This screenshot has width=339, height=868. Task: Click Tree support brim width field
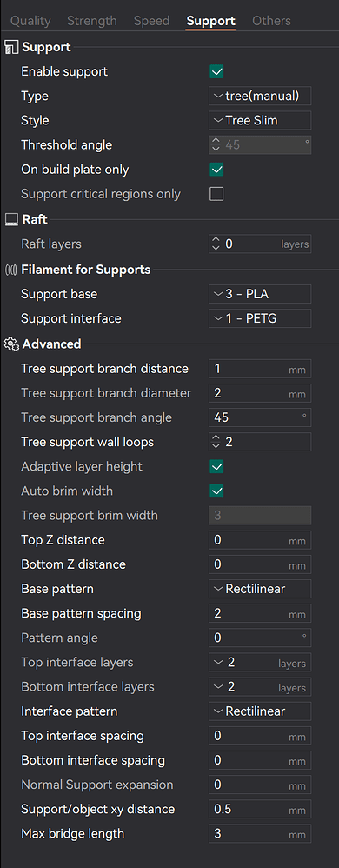[x=260, y=516]
